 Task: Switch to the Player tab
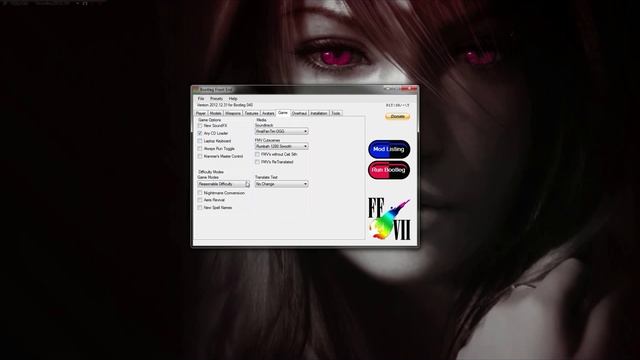[x=201, y=113]
